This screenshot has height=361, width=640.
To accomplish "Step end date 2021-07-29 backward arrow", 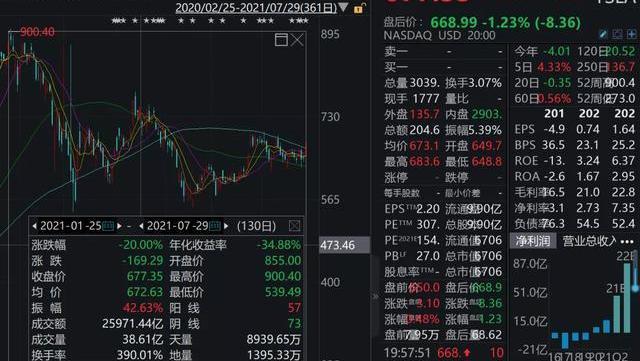I will (141, 226).
